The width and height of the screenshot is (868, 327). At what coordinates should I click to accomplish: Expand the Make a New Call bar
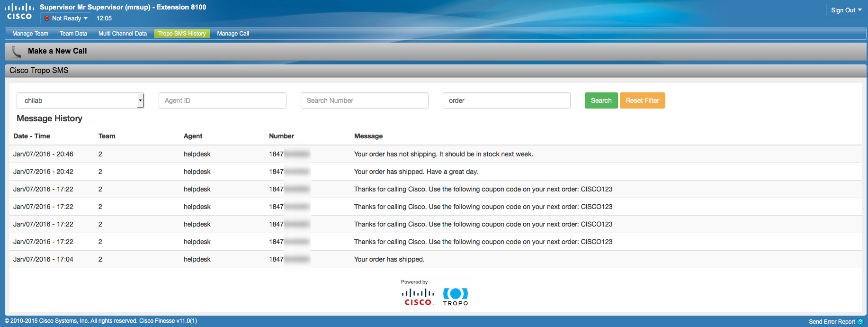[435, 51]
